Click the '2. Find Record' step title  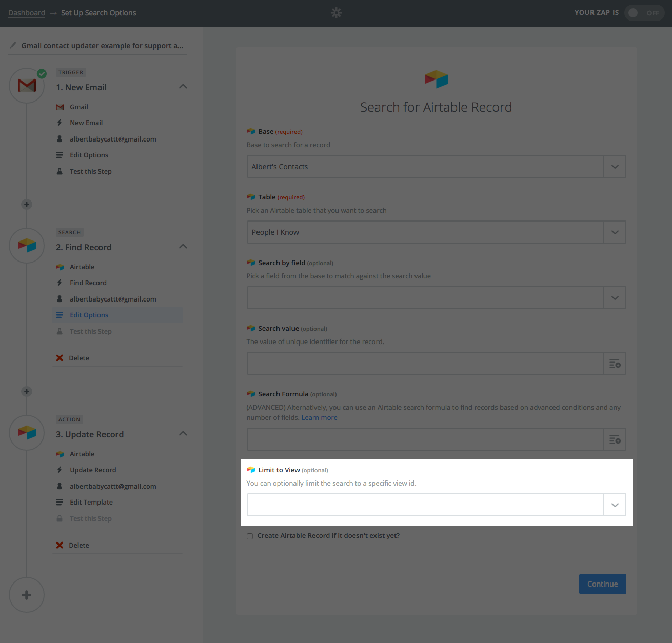click(x=84, y=247)
